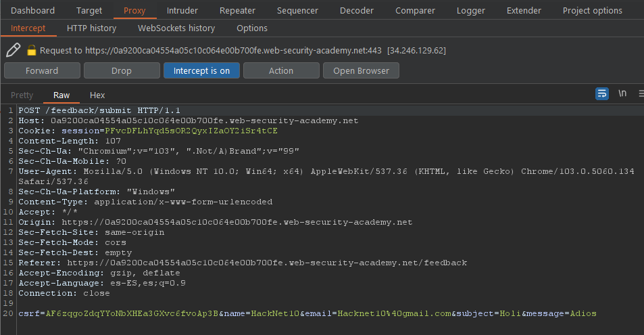Switch to the HTTP history tab
Screen dimensions: 644x335
point(91,28)
